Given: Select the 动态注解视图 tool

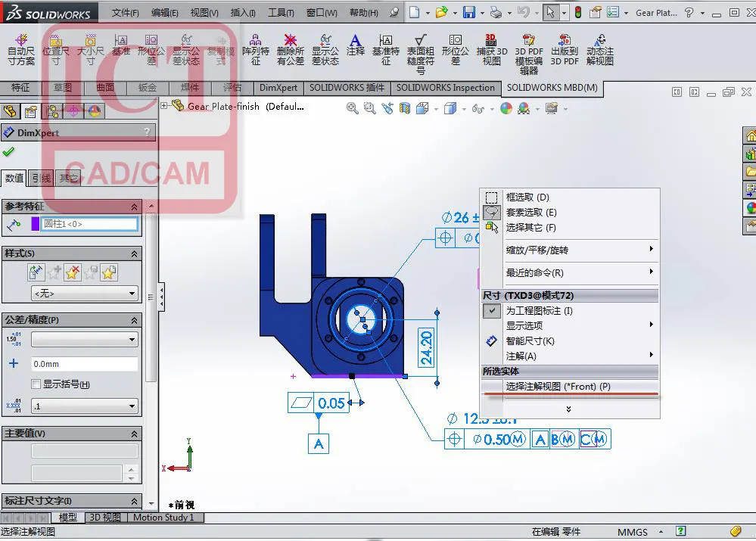Looking at the screenshot, I should (600, 50).
